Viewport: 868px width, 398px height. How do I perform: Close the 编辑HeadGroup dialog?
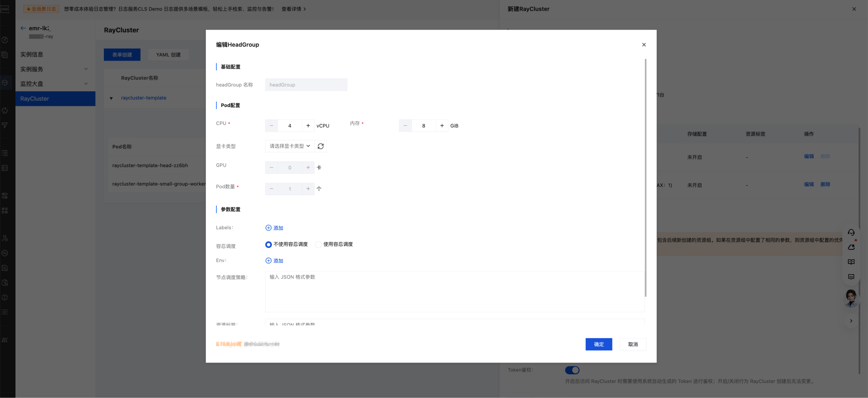644,44
